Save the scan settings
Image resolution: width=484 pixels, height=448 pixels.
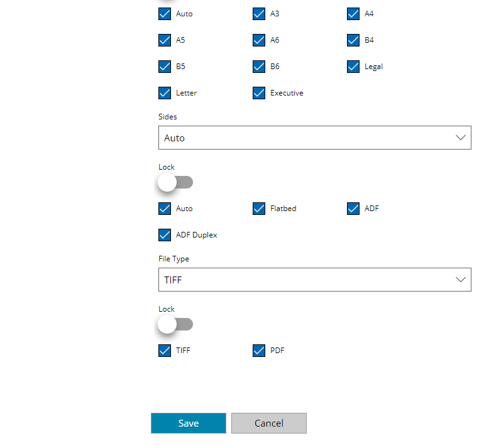(x=189, y=423)
